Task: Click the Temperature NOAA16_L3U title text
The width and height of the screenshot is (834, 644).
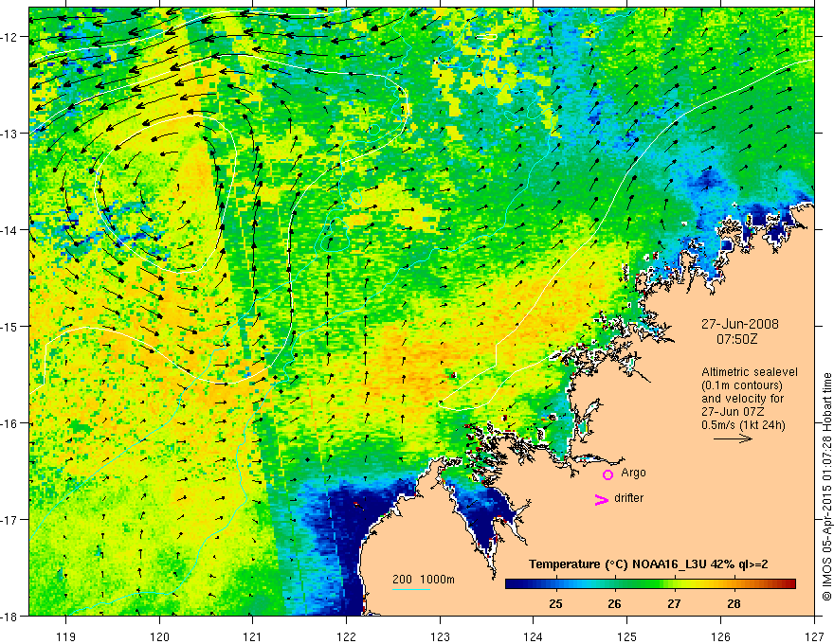Action: pos(648,564)
